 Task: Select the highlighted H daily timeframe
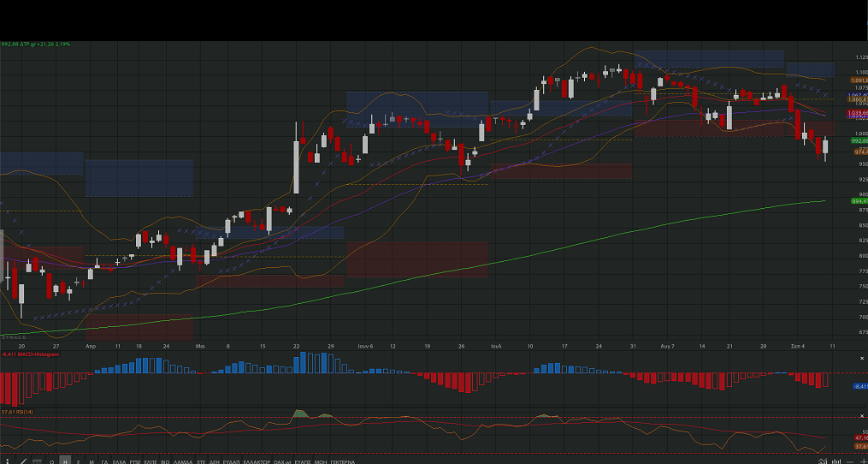coord(65,461)
